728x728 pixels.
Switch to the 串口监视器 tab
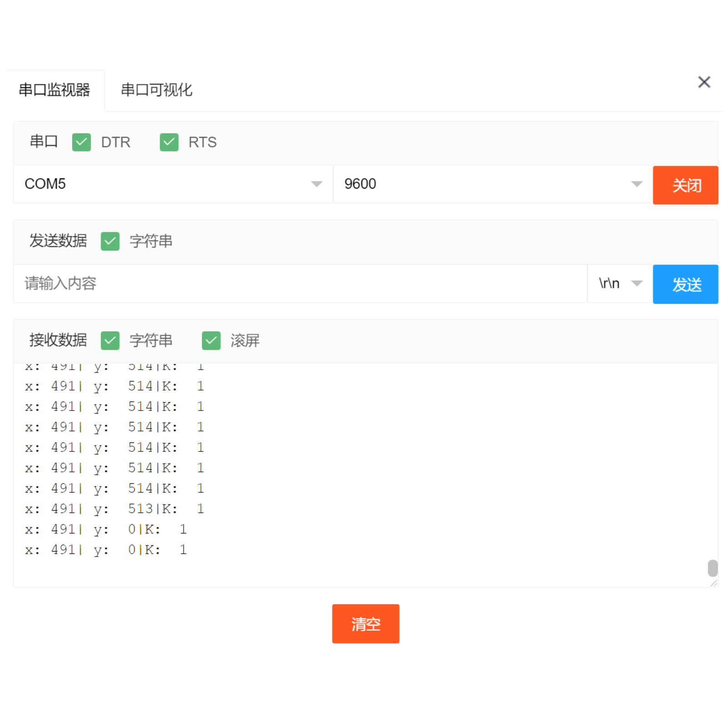(x=54, y=90)
